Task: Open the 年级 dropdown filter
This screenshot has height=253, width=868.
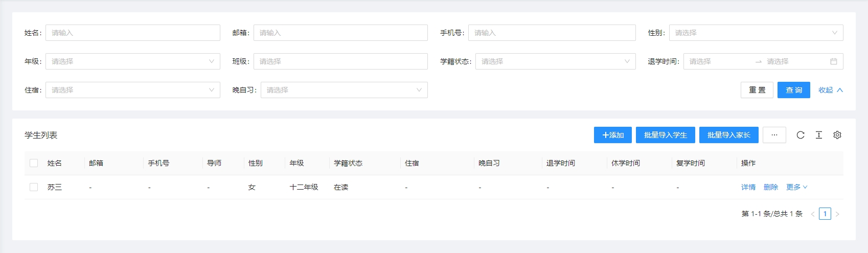Action: 132,61
